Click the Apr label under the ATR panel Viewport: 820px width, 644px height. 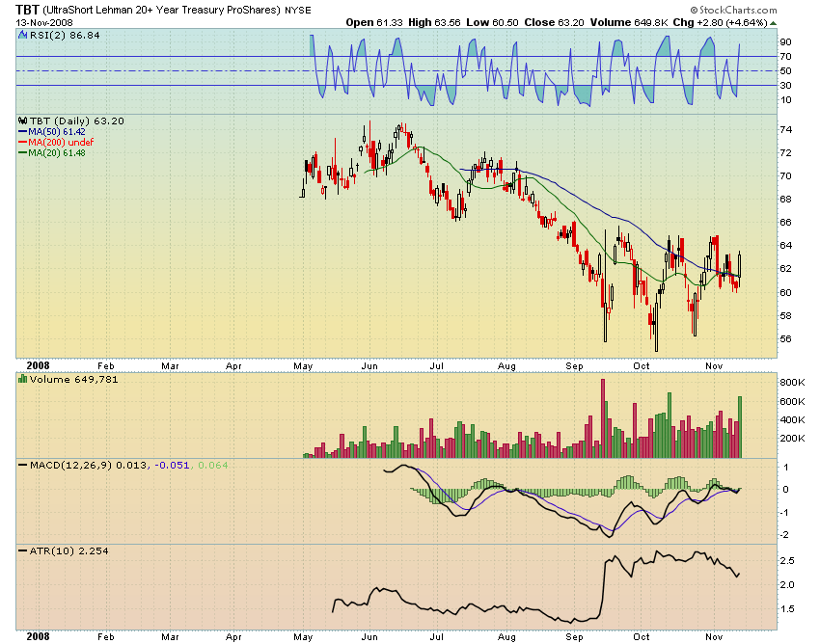click(233, 636)
